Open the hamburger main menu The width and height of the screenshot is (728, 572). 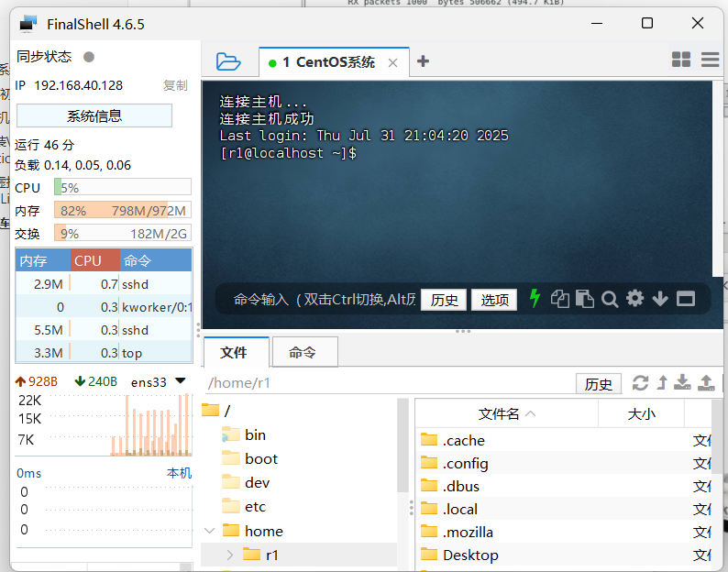(711, 60)
